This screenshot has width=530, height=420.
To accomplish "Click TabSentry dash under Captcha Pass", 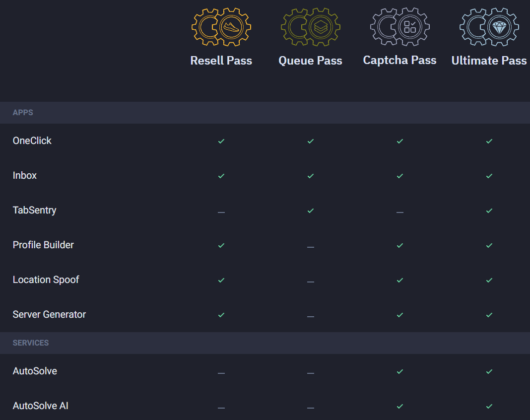I will 400,212.
